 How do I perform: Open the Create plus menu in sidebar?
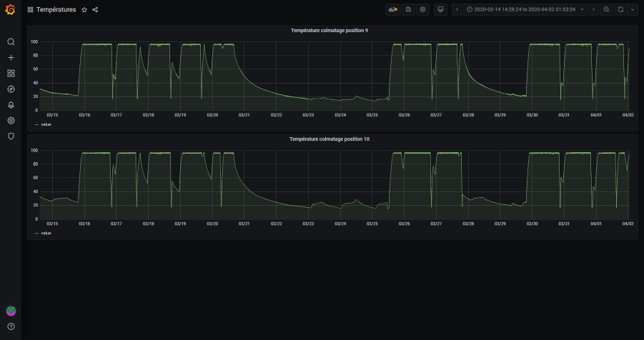(x=11, y=57)
